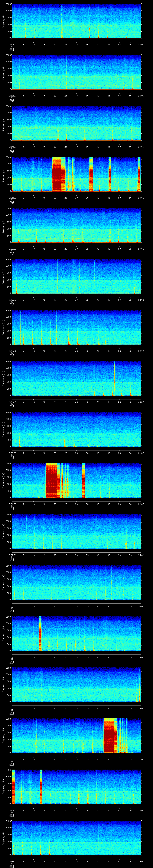This screenshot has width=153, height=868.
Task: Click the 10:38:00 start time label
Action: tap(12, 861)
